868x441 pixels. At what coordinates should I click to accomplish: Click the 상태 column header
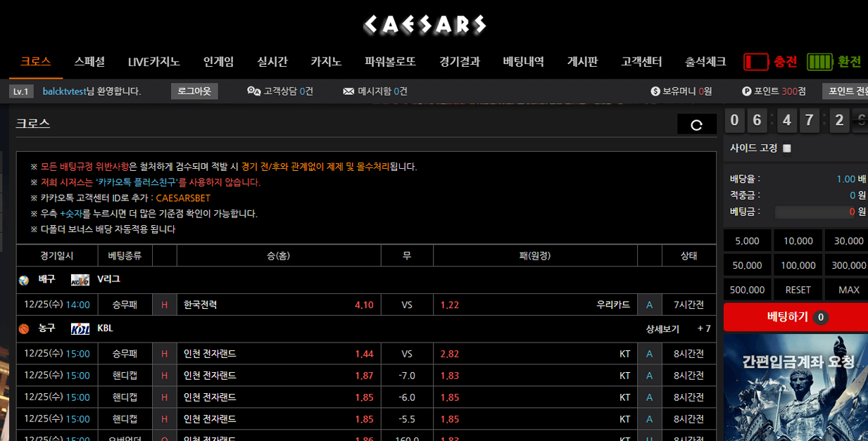pos(688,256)
